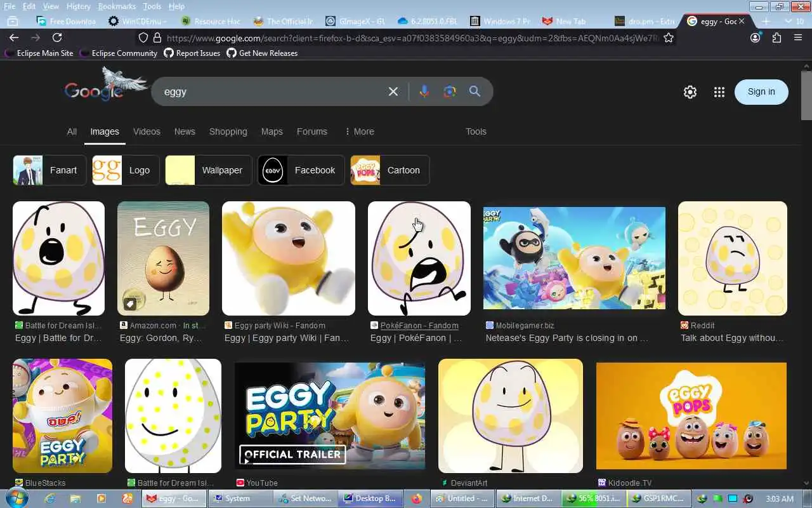Open the Bookmarks menu

[x=117, y=6]
